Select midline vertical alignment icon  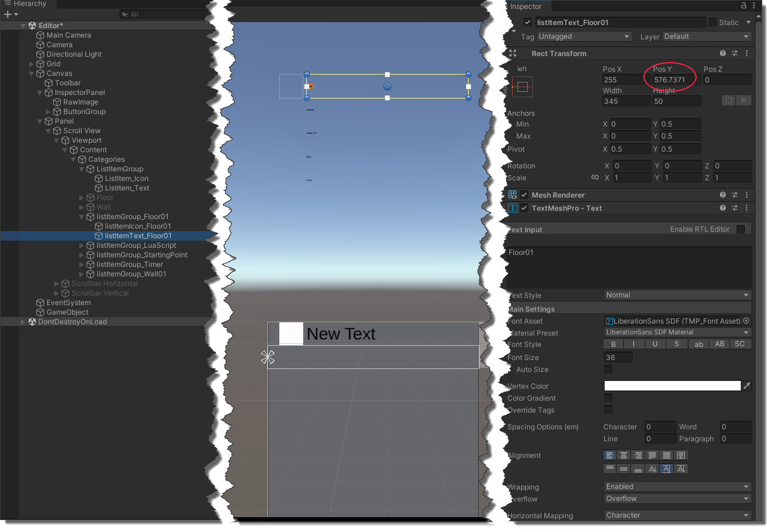pyautogui.click(x=667, y=469)
